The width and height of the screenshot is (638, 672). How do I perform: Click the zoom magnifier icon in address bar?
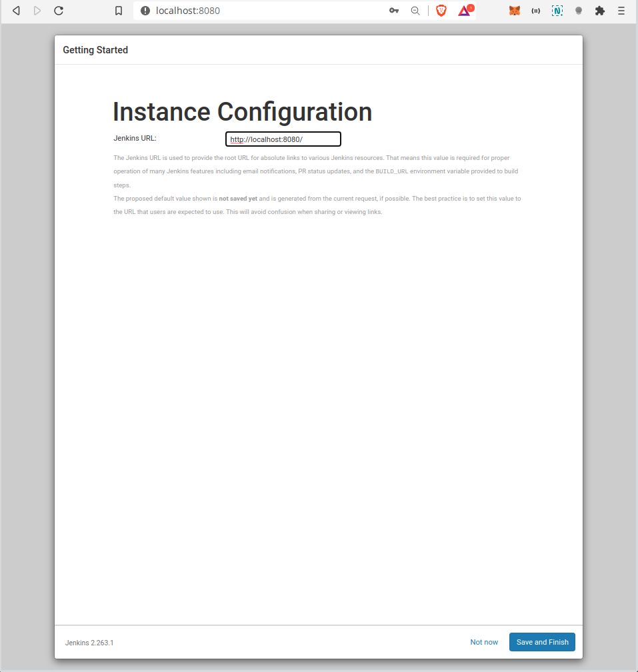click(415, 11)
